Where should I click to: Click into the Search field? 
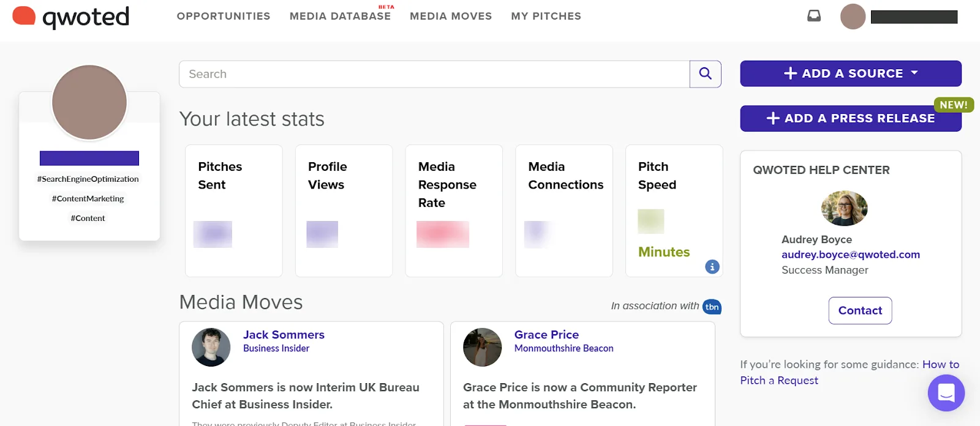pos(434,74)
